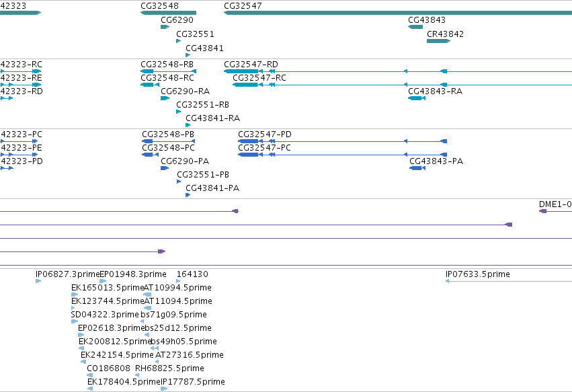The image size is (572, 392).
Task: Select the CG32547-PD protein label
Action: [x=265, y=134]
